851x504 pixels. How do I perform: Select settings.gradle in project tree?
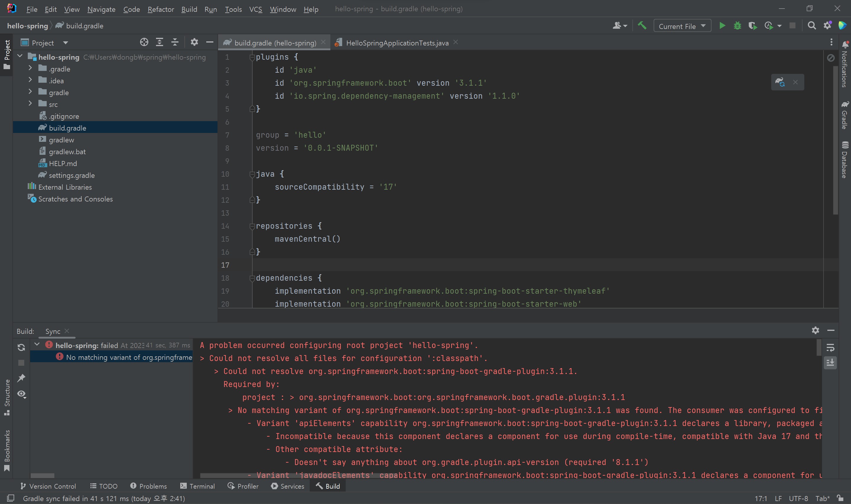coord(71,175)
